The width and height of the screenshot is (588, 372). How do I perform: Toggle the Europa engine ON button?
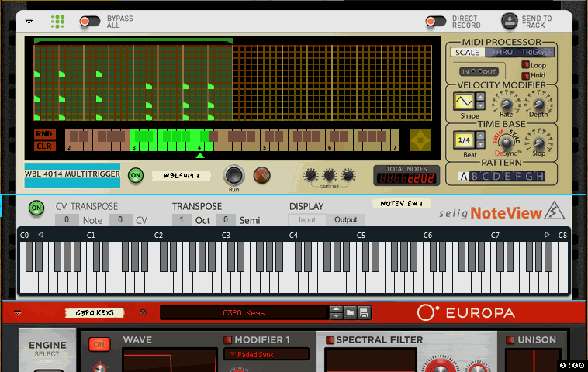pyautogui.click(x=99, y=344)
